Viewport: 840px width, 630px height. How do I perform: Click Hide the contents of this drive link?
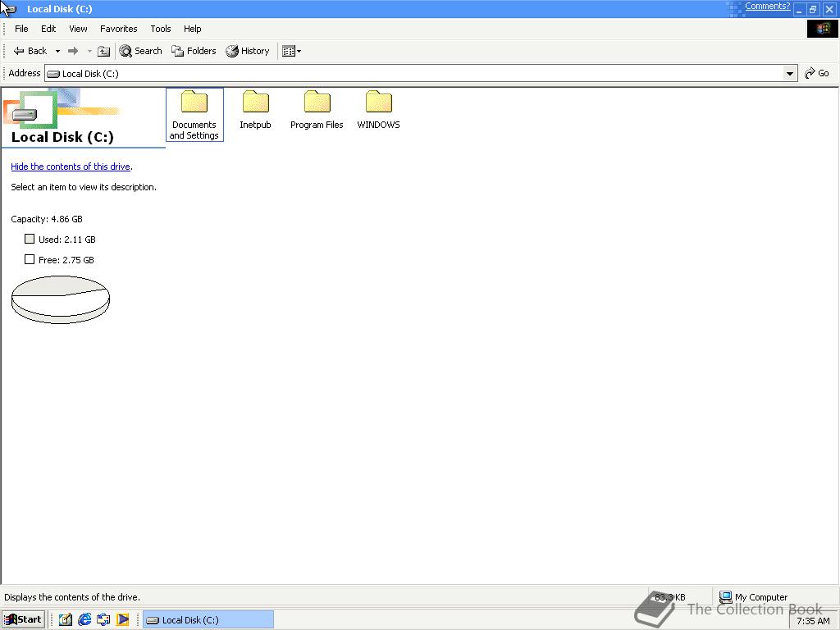[x=71, y=167]
